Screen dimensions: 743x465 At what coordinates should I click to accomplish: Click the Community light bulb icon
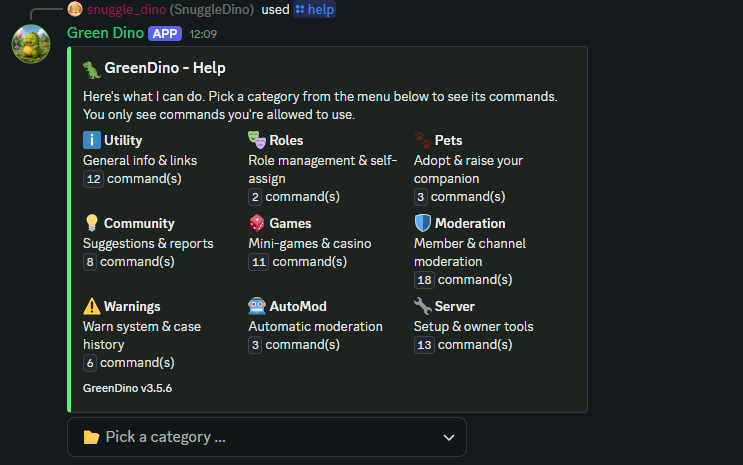click(x=91, y=223)
